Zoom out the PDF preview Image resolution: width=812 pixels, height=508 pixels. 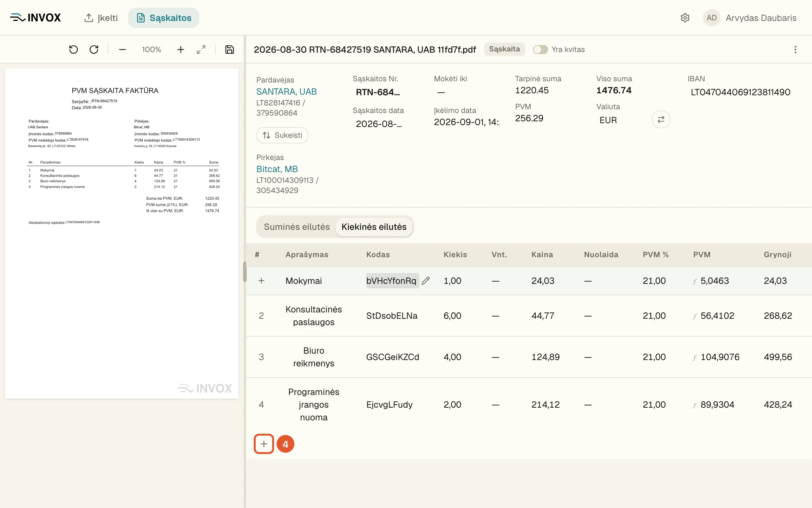click(x=122, y=50)
